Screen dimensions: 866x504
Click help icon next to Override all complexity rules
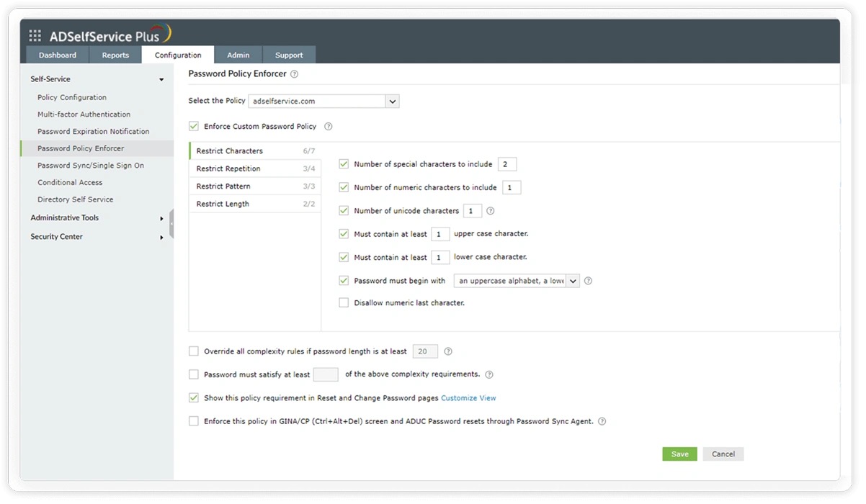coord(448,351)
